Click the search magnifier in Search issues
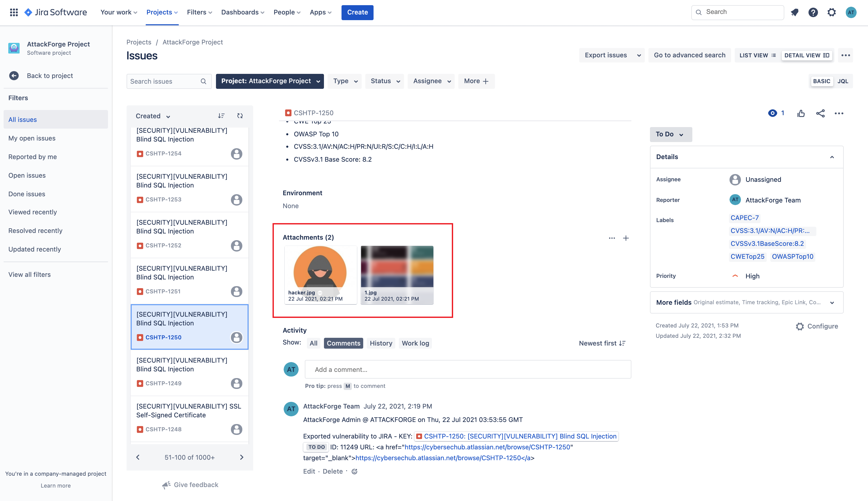The width and height of the screenshot is (868, 501). tap(203, 81)
